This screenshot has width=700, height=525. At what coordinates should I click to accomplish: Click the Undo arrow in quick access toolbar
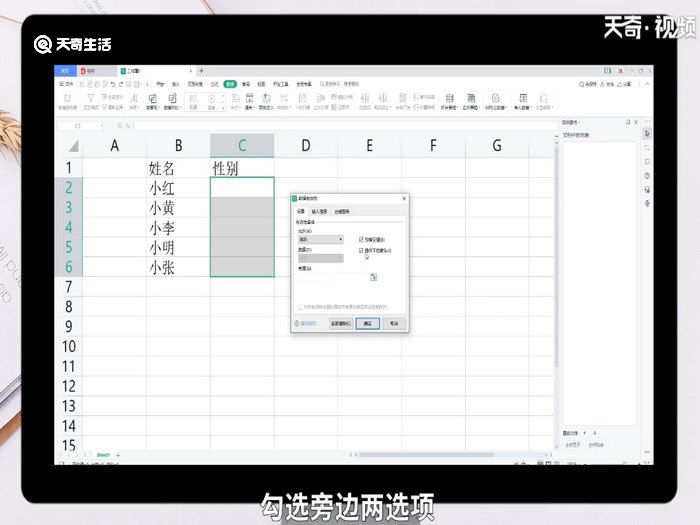113,84
